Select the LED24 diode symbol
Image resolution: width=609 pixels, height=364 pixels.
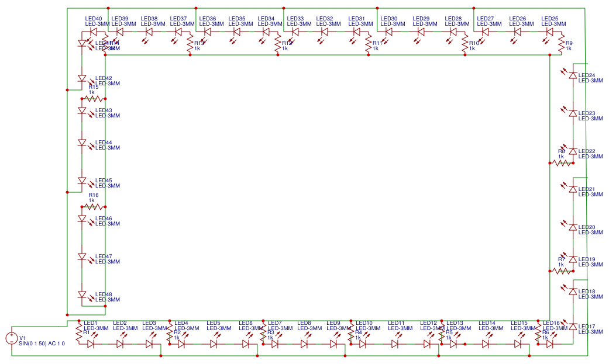coord(573,75)
